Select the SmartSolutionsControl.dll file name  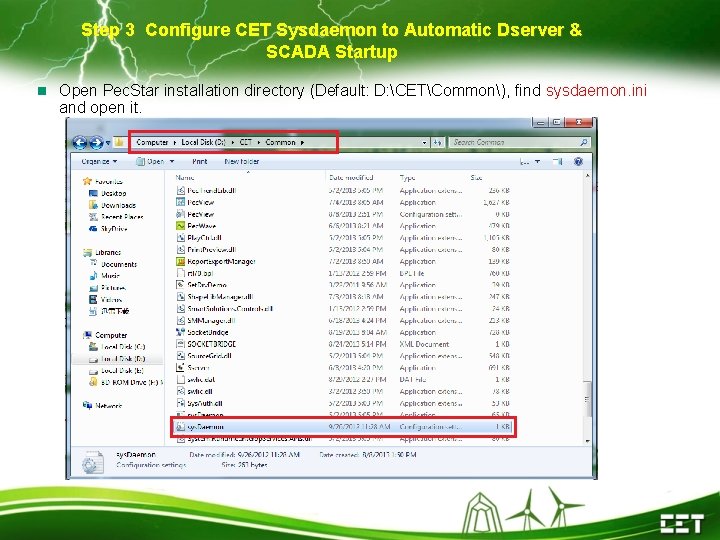click(230, 309)
